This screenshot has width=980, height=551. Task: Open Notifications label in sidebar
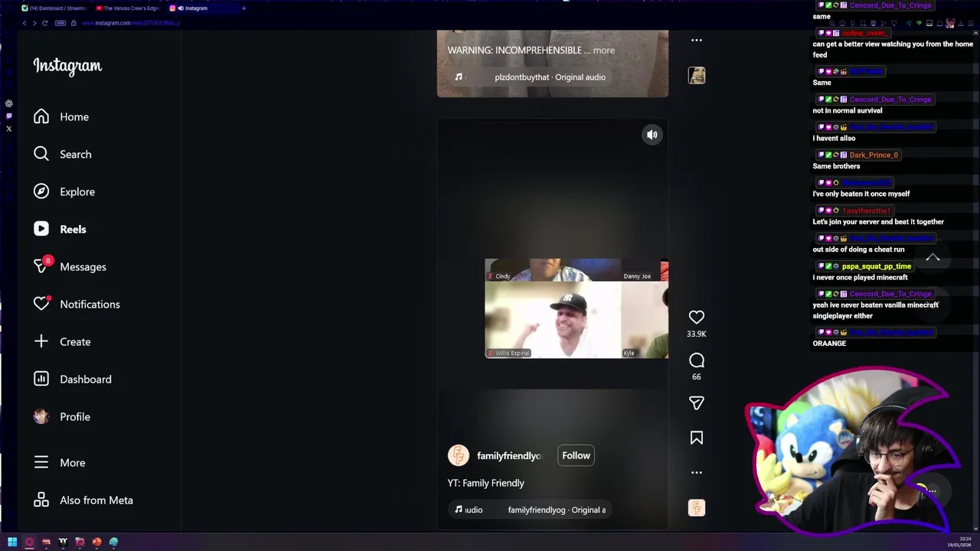pos(90,305)
